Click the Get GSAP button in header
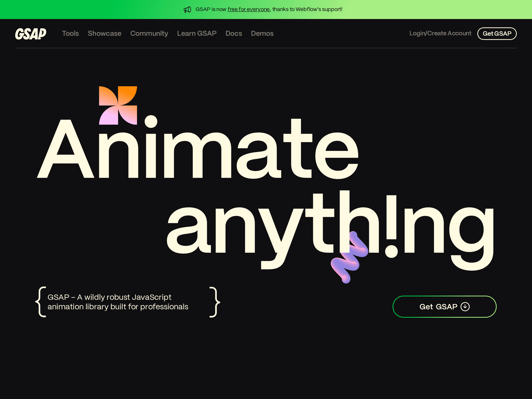This screenshot has height=399, width=532. tap(497, 34)
